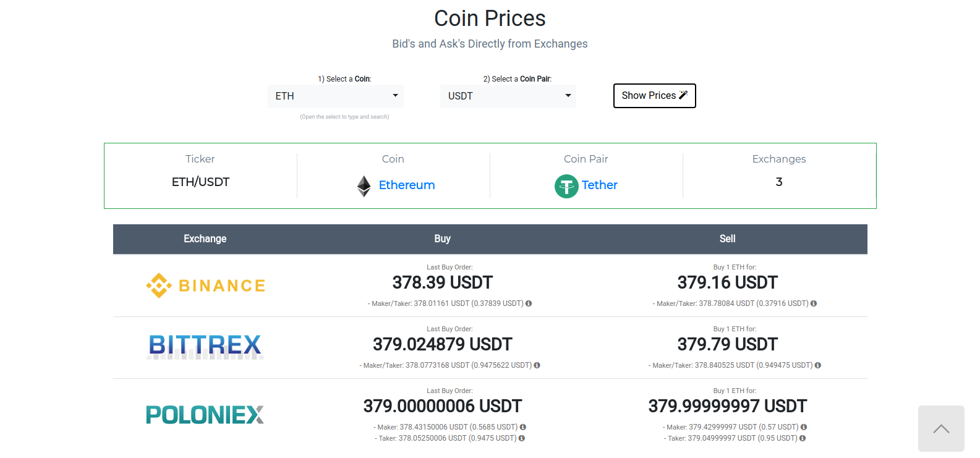Select Poloniex buy price 379.00000006 USDT
980x458 pixels.
coord(443,406)
